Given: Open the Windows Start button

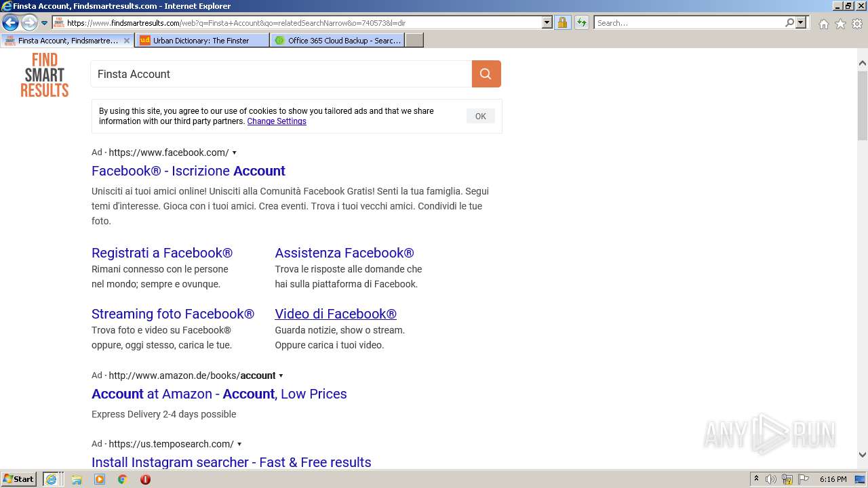Looking at the screenshot, I should [19, 479].
